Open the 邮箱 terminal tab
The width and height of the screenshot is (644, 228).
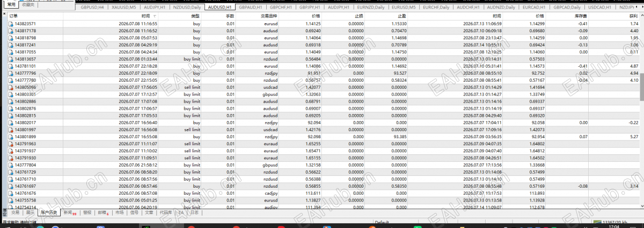click(x=103, y=212)
